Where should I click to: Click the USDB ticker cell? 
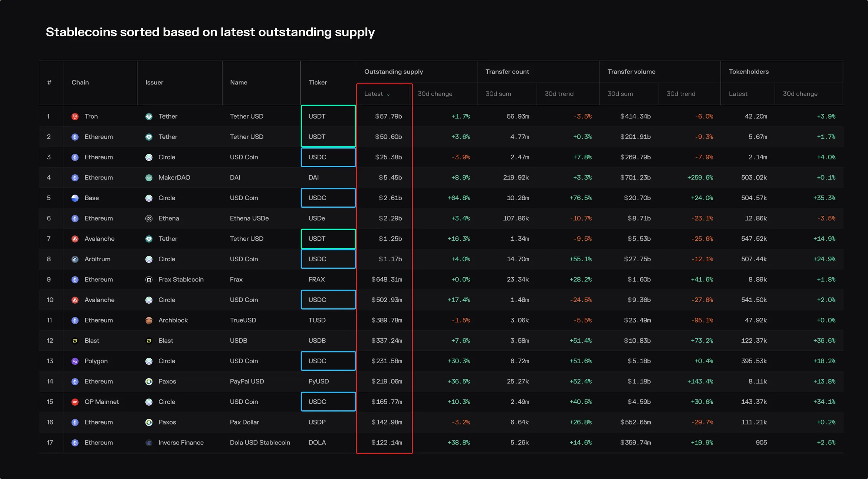[x=317, y=341]
